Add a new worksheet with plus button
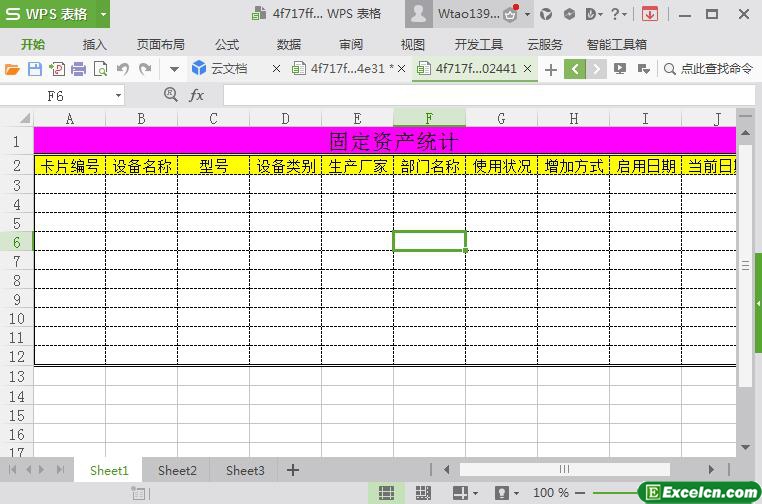The height and width of the screenshot is (504, 762). [293, 470]
